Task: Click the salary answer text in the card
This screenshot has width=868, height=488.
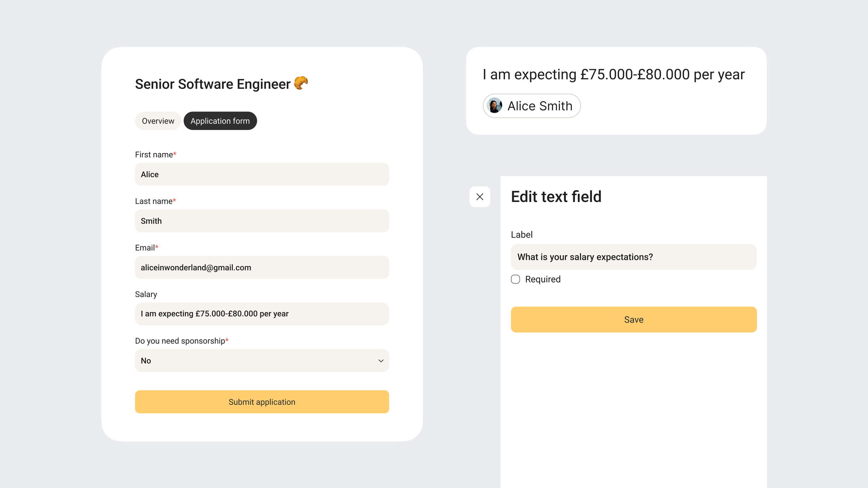Action: 614,75
